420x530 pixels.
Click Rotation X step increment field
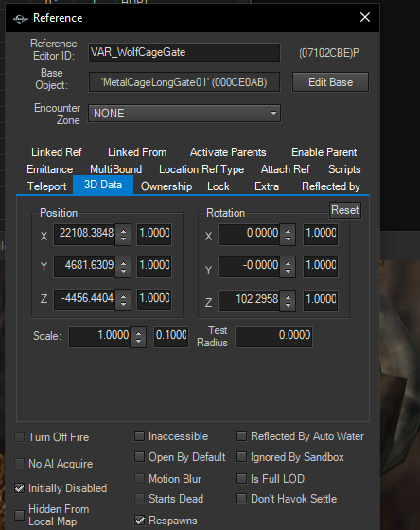pos(321,235)
